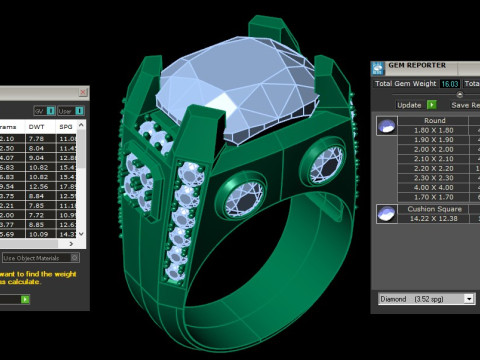This screenshot has width=480, height=360.
Task: Click the Save Report button
Action: click(465, 105)
